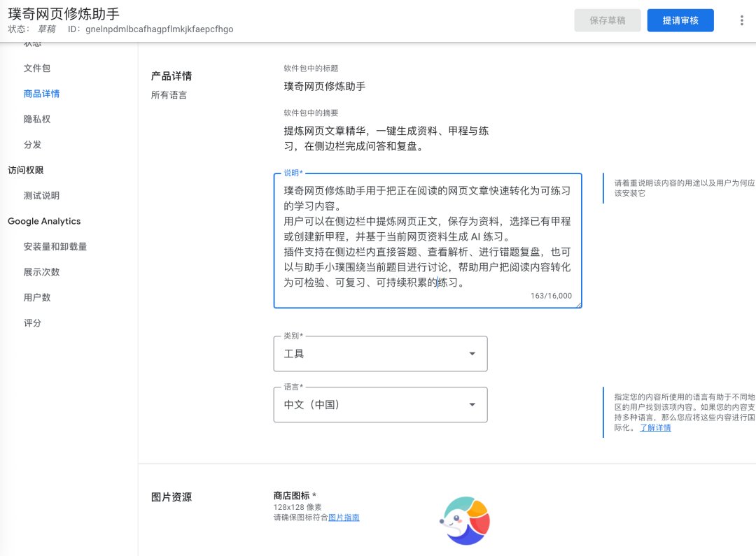
Task: Click the summary text starting 提炼网页文章精华
Action: point(386,138)
